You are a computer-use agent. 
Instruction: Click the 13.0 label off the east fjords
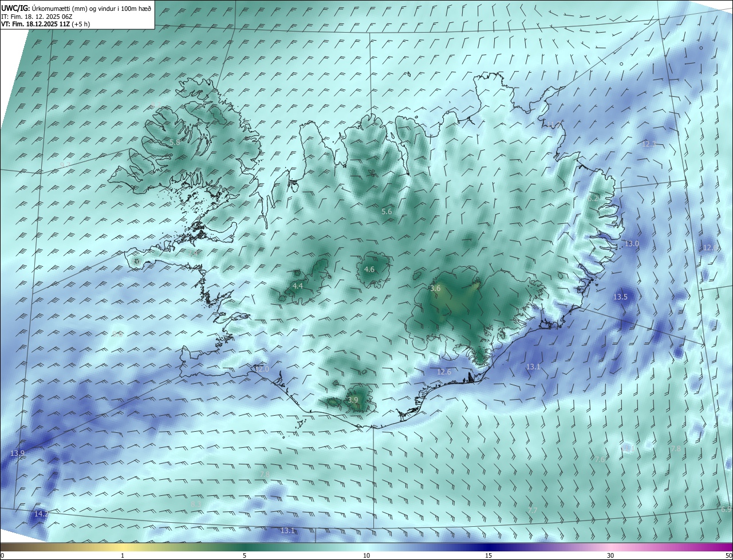click(632, 243)
